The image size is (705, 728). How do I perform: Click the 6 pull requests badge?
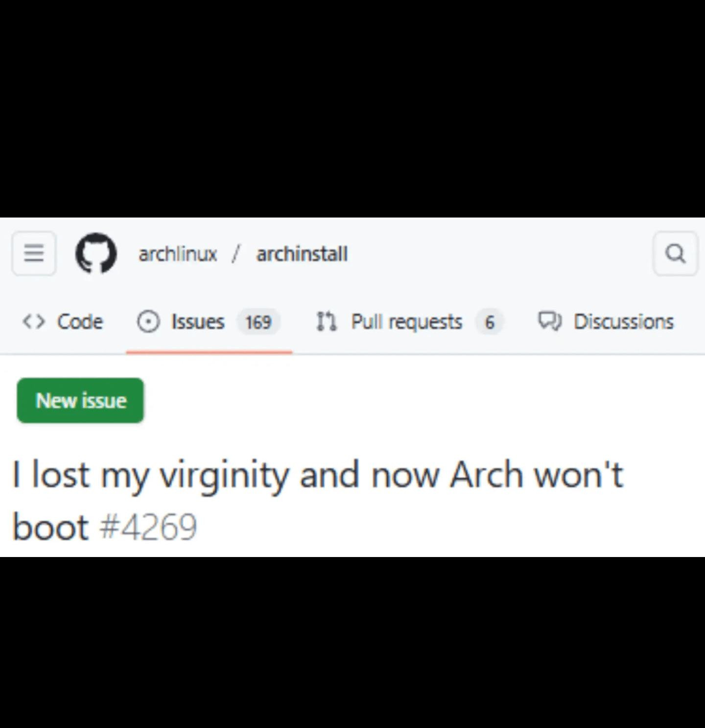click(x=490, y=322)
